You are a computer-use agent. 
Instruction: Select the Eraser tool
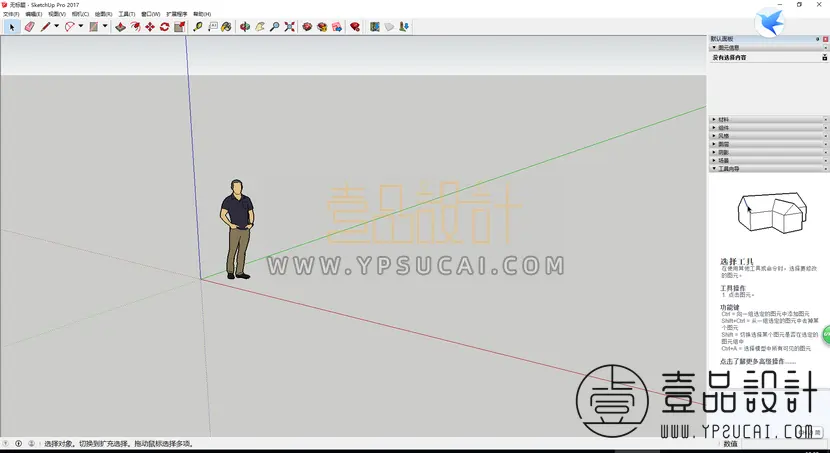(x=30, y=26)
